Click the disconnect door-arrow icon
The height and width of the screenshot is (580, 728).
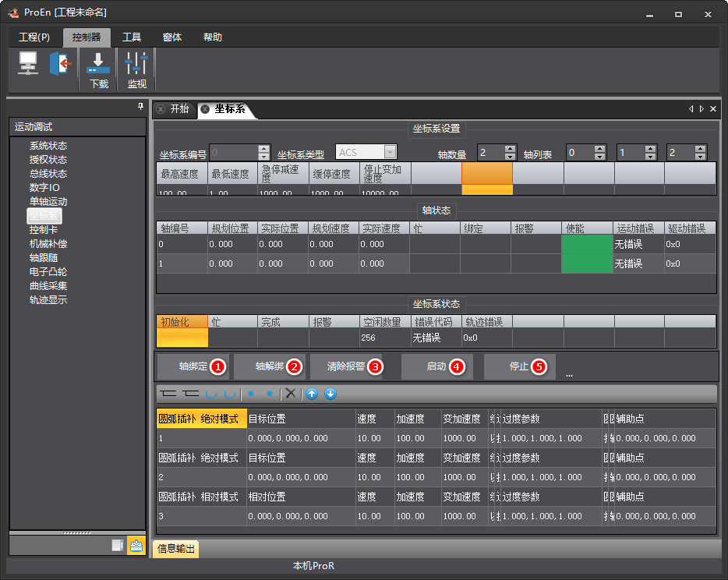tap(60, 63)
